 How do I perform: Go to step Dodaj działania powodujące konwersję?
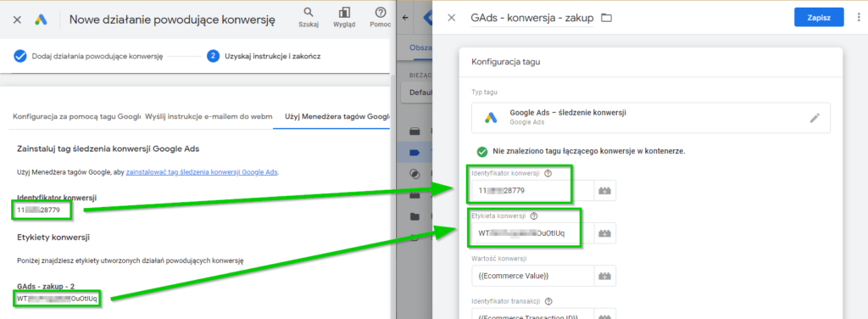(88, 56)
